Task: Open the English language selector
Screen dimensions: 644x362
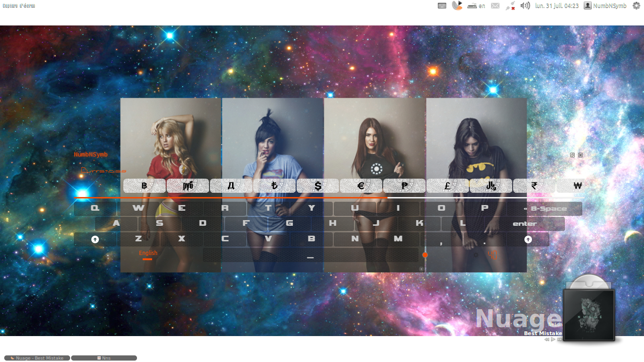Action: (148, 254)
